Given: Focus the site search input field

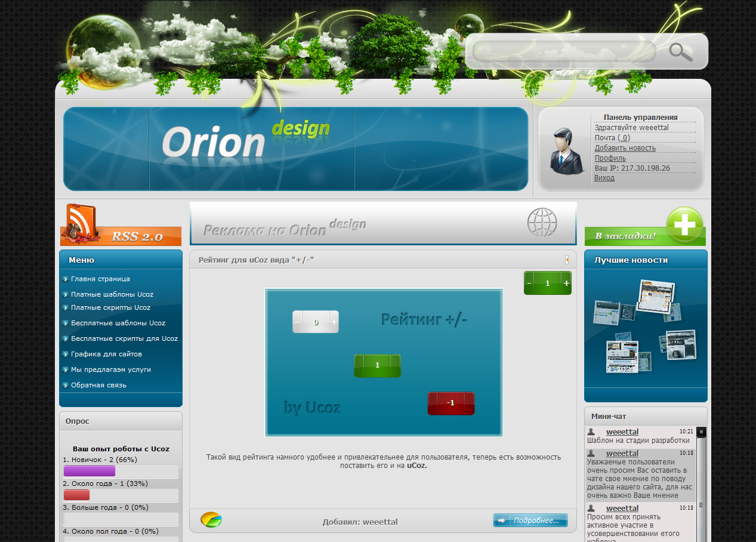Looking at the screenshot, I should point(564,52).
